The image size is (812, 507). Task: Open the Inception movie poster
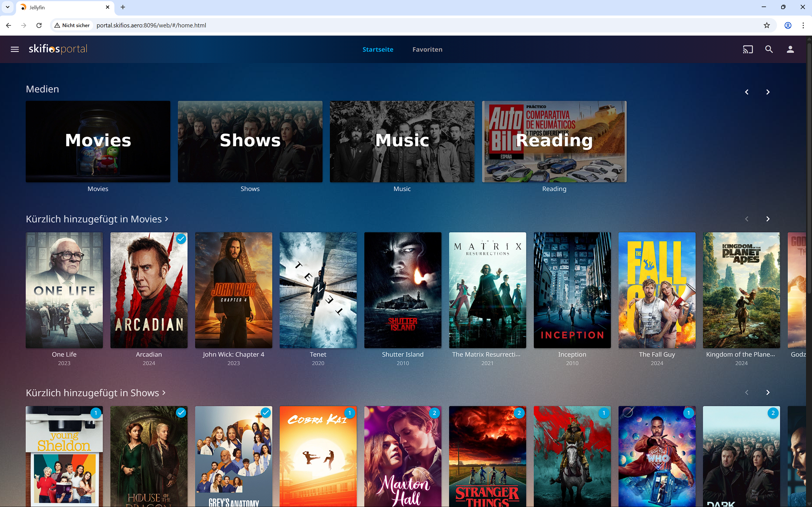pyautogui.click(x=572, y=290)
